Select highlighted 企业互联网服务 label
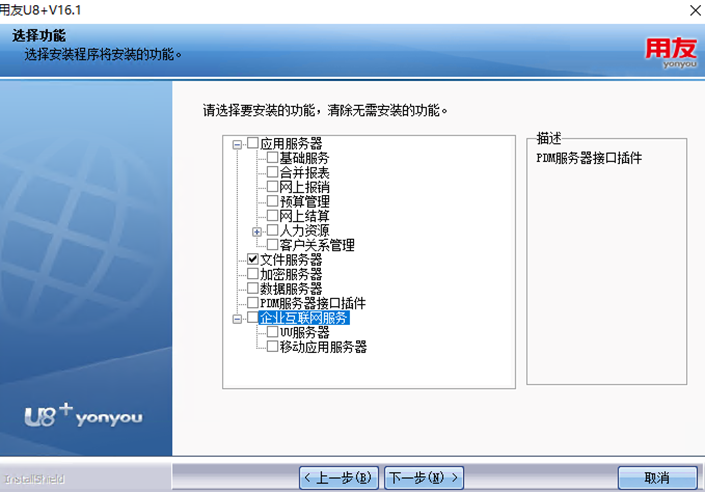Image resolution: width=705 pixels, height=492 pixels. click(304, 318)
